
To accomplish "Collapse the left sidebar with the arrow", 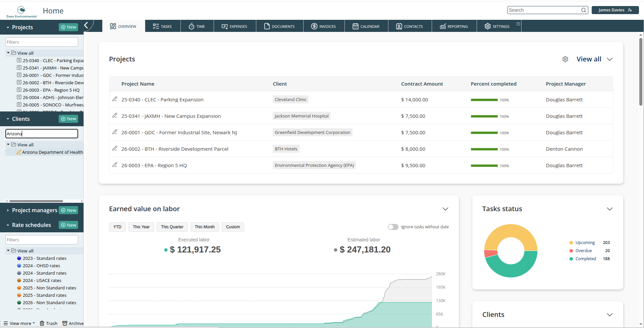I will 86,25.
